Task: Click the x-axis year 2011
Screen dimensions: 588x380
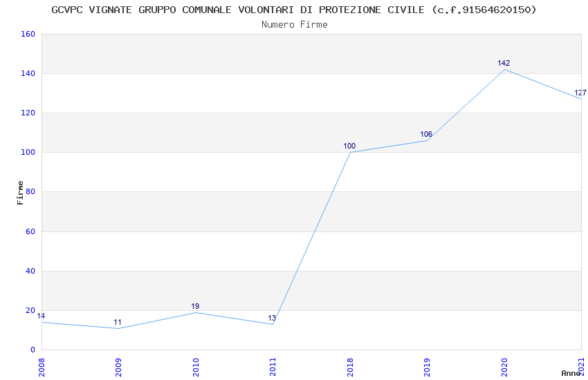Action: [273, 368]
